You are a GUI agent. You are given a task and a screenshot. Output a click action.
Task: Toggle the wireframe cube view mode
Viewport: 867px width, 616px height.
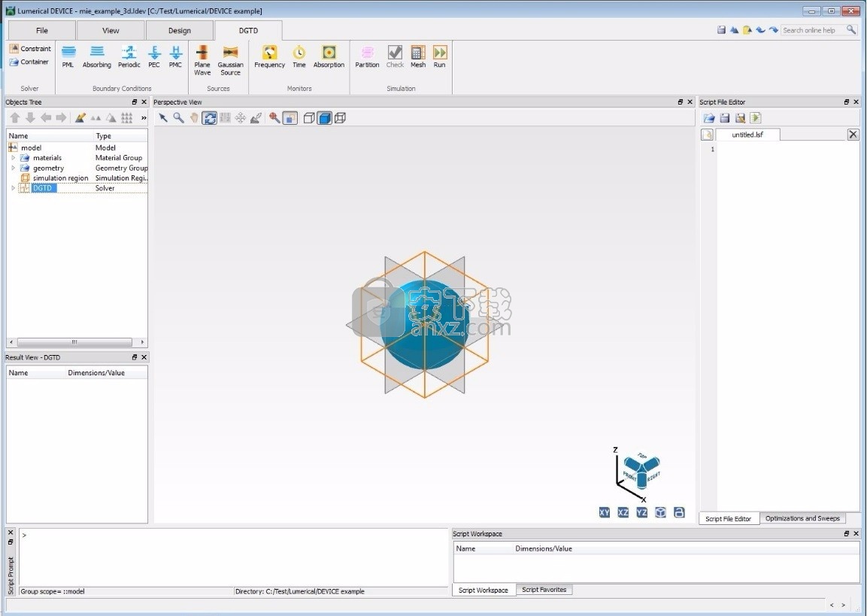[x=341, y=118]
